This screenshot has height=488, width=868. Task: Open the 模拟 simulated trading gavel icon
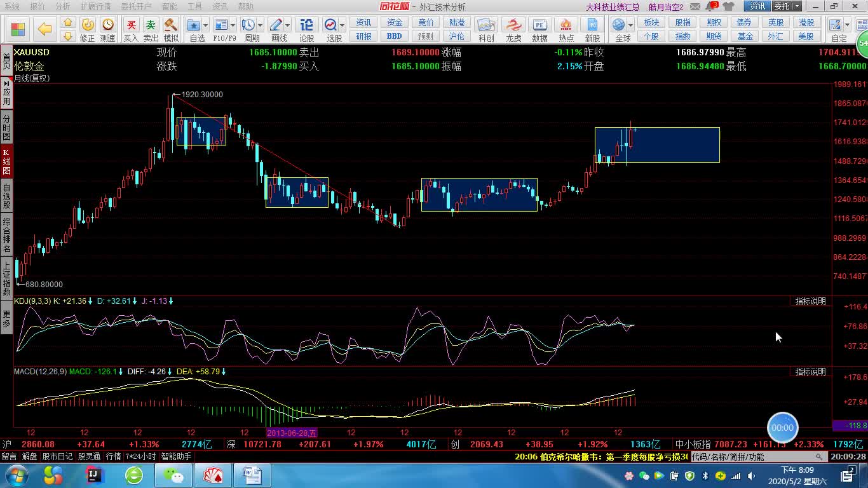click(170, 29)
